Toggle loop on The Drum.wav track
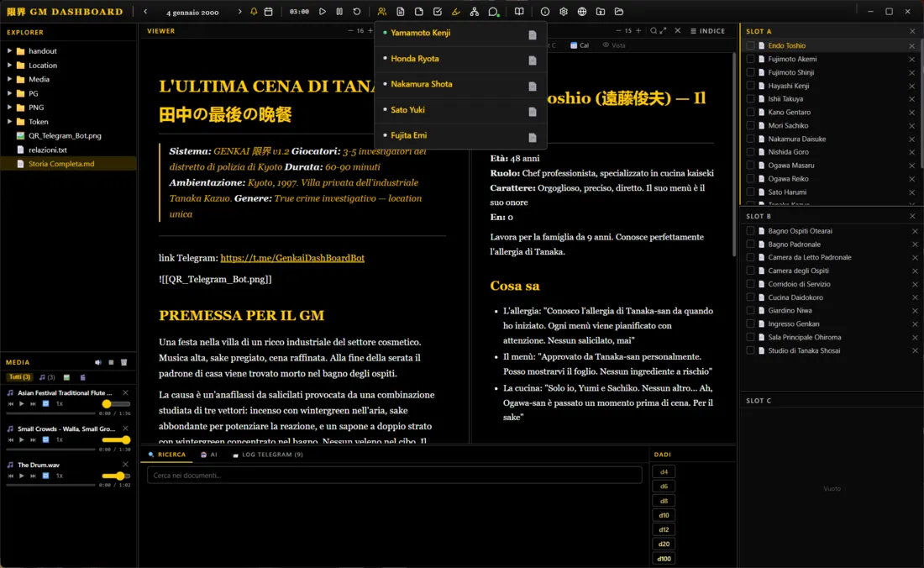924x568 pixels. (x=46, y=476)
